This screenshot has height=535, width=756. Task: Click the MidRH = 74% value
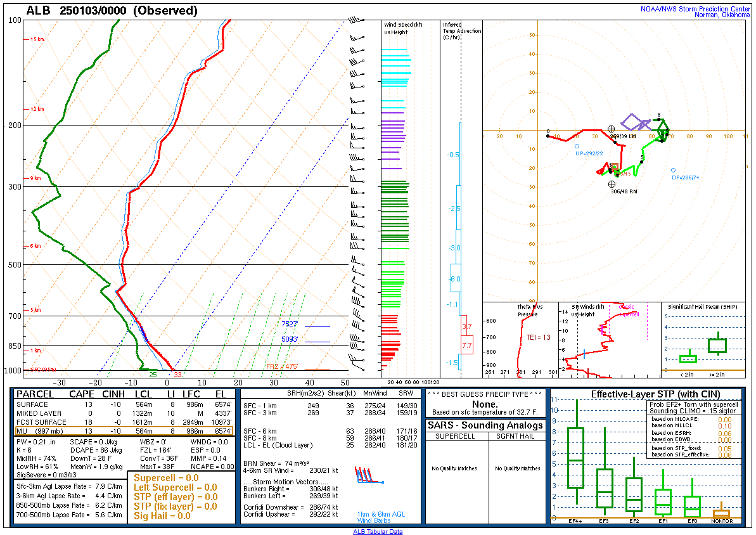coord(36,458)
